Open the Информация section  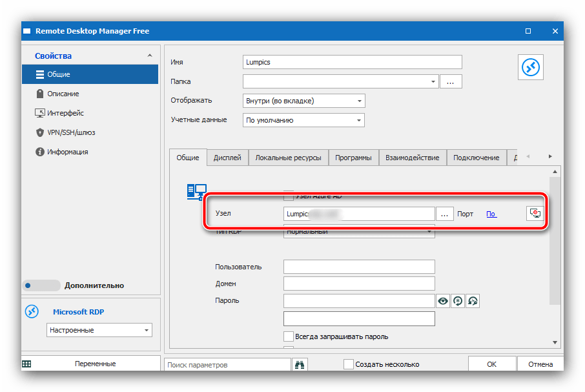coord(67,152)
